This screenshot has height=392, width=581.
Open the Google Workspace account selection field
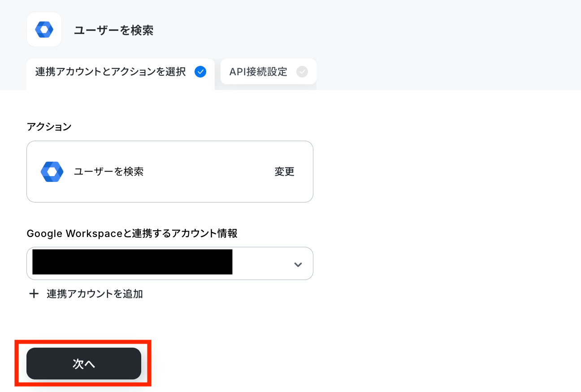click(x=170, y=263)
